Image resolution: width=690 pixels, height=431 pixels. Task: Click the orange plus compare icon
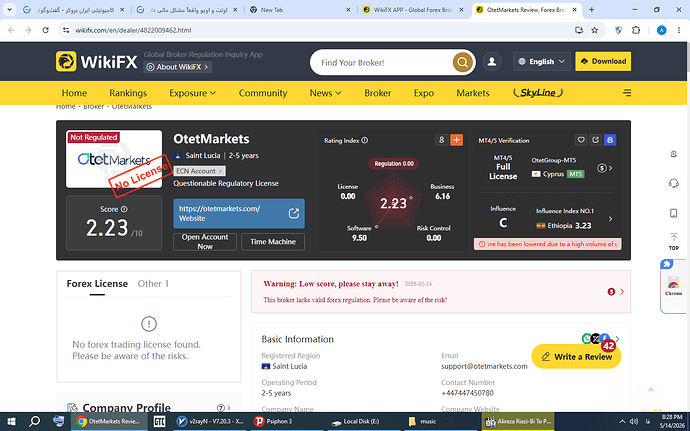click(x=456, y=140)
